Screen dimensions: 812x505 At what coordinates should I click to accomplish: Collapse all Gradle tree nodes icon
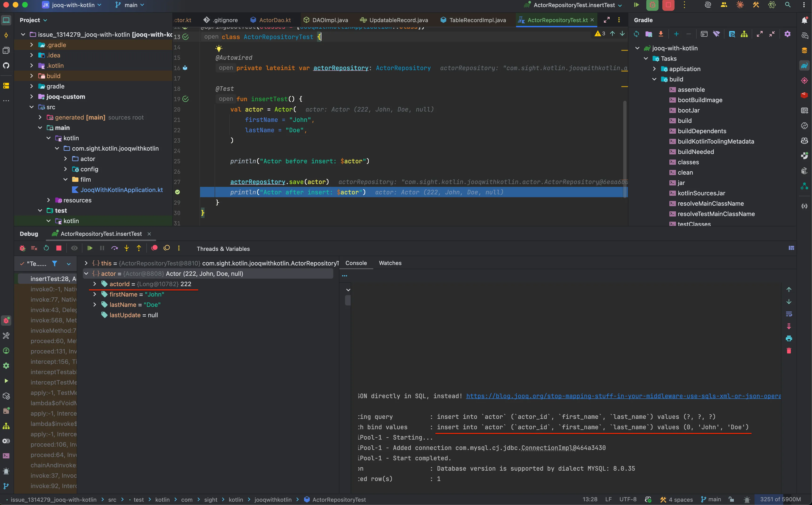click(772, 34)
